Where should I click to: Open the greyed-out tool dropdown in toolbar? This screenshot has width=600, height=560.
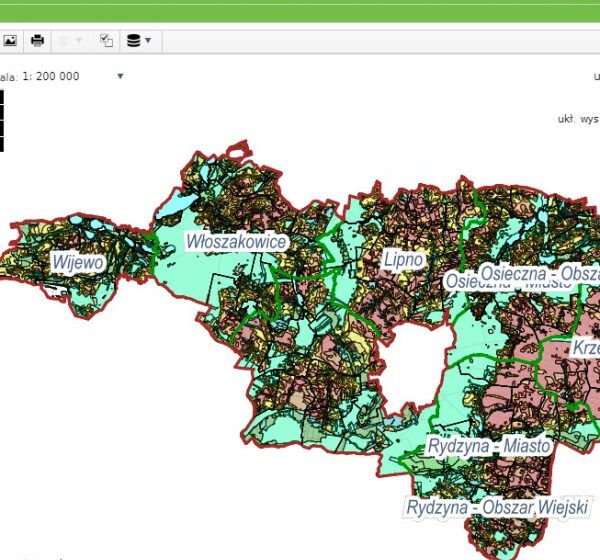click(x=71, y=41)
